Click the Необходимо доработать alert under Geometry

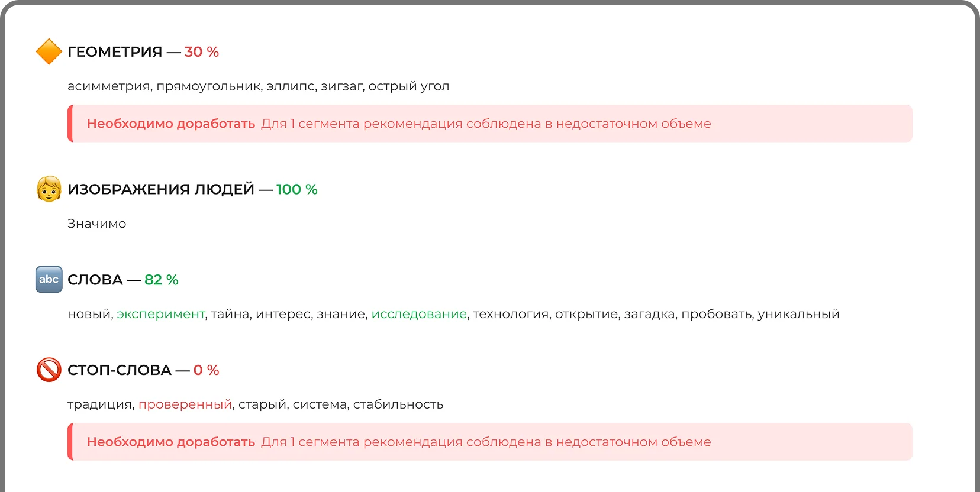490,124
